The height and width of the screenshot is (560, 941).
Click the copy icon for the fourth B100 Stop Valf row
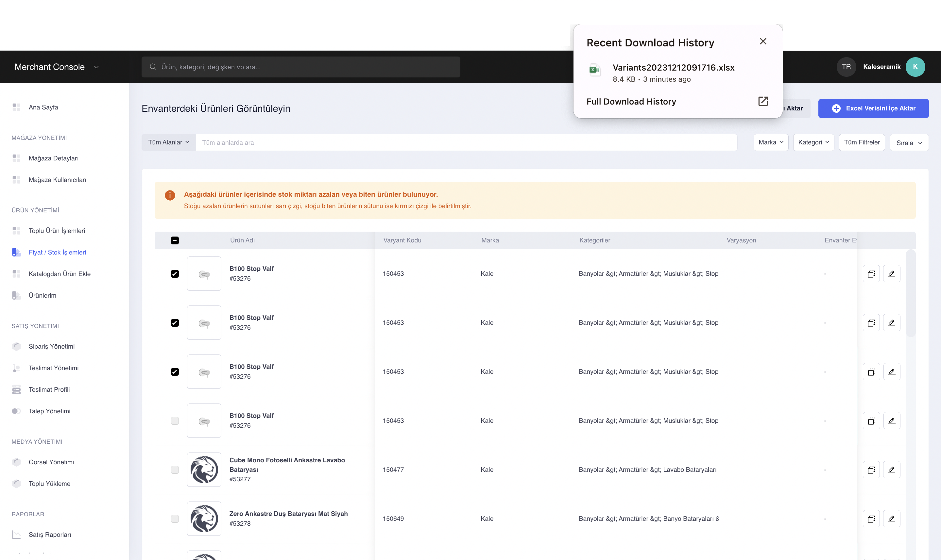(871, 421)
